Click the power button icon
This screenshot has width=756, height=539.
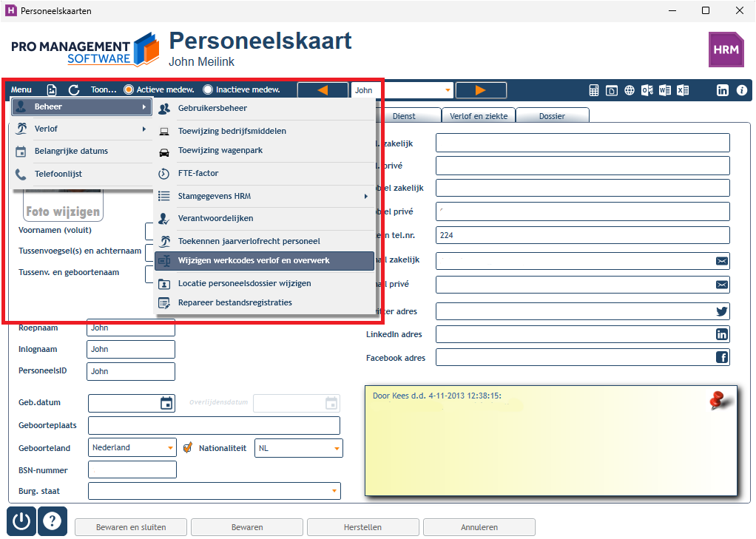pyautogui.click(x=21, y=521)
